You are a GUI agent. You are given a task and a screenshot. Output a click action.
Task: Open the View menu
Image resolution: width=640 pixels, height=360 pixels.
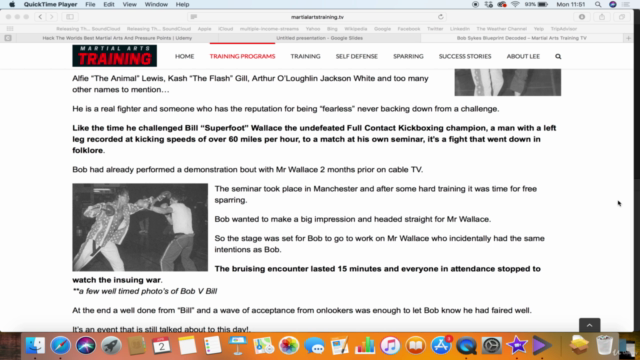point(129,4)
